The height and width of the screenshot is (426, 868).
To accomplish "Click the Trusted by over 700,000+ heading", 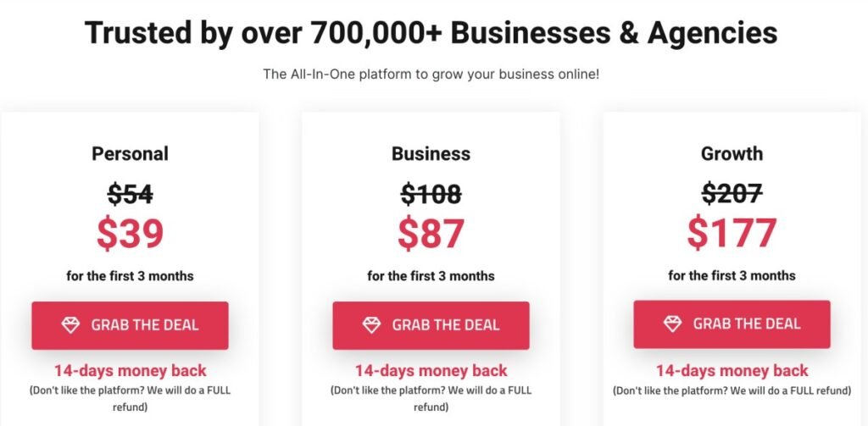I will (x=431, y=33).
